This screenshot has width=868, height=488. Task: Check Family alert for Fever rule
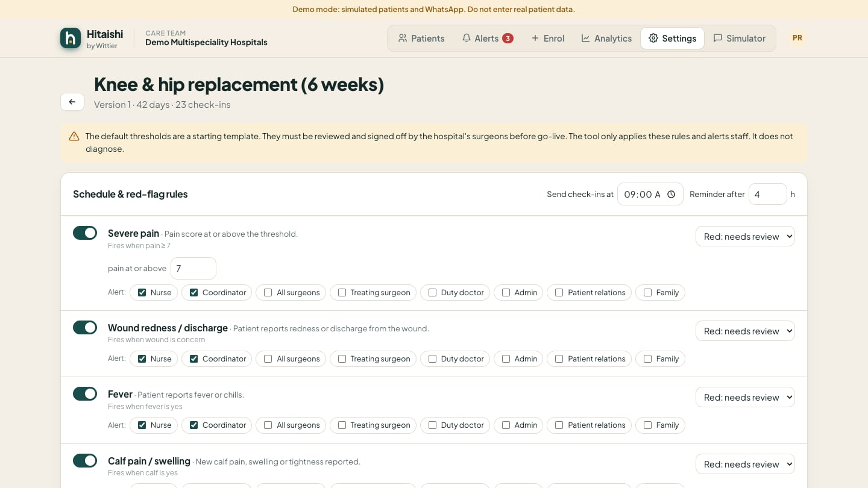647,425
